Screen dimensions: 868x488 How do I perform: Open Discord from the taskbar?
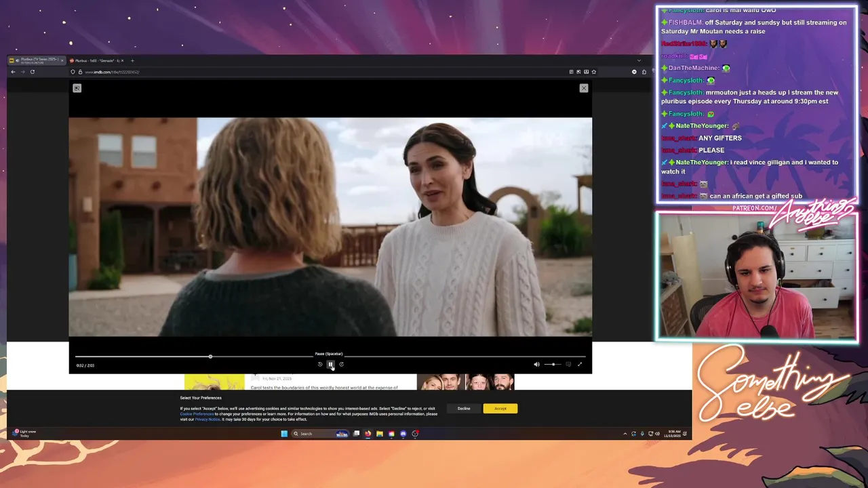(403, 434)
